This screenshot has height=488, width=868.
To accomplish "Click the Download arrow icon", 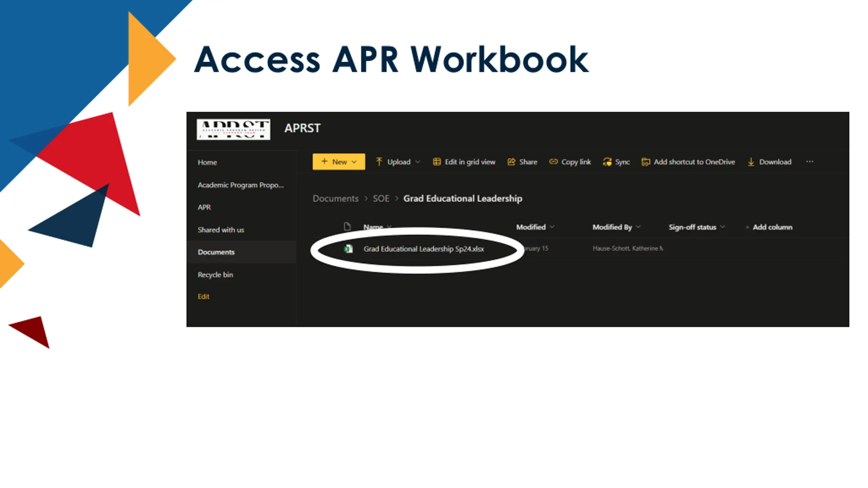I will tap(751, 162).
